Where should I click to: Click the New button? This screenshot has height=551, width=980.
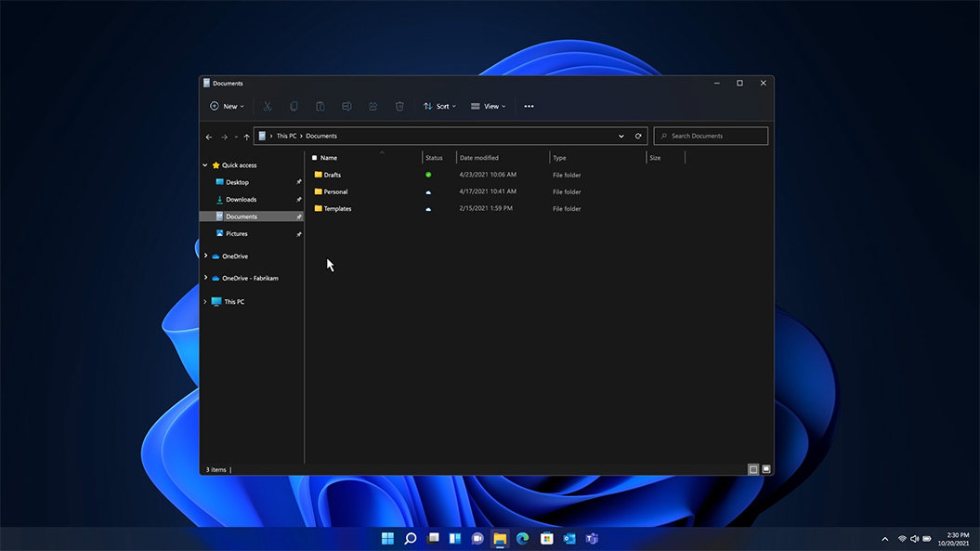point(227,107)
